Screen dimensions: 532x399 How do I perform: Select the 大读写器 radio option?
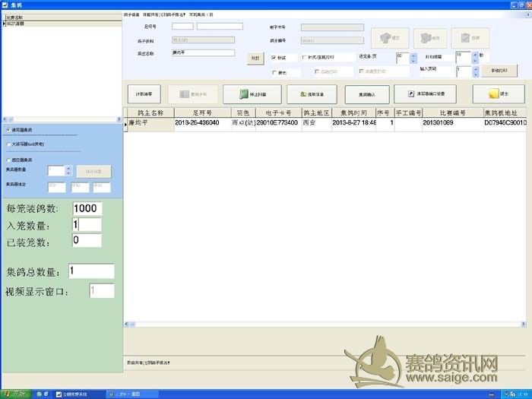[8, 144]
